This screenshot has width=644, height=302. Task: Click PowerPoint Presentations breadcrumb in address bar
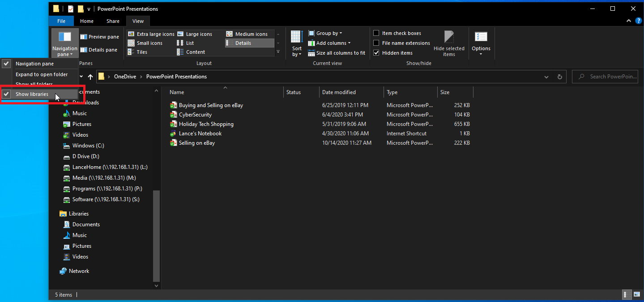click(176, 77)
